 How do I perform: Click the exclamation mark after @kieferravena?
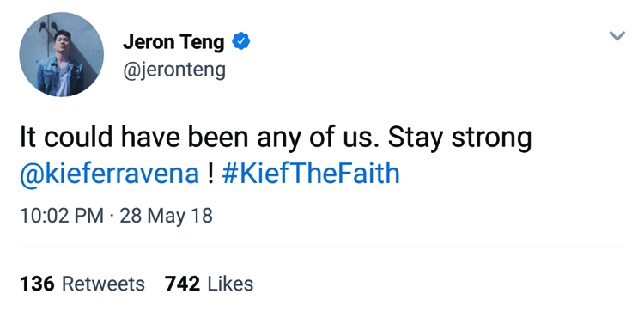click(x=210, y=173)
